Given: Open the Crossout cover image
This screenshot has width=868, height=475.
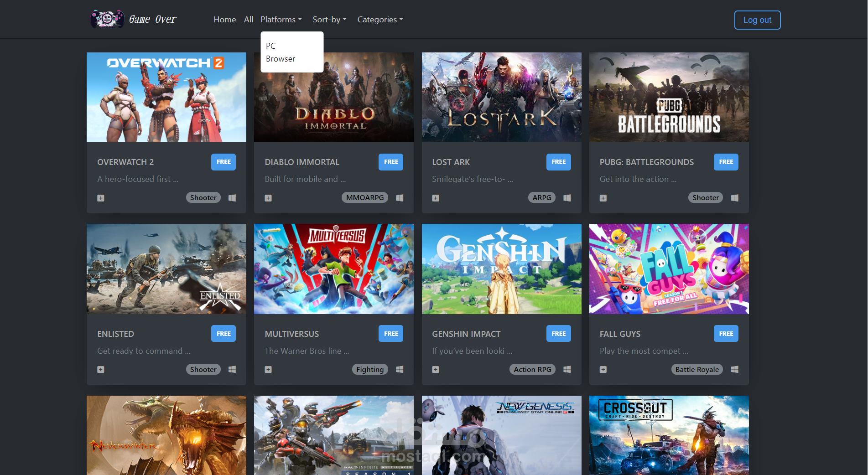Looking at the screenshot, I should (669, 435).
